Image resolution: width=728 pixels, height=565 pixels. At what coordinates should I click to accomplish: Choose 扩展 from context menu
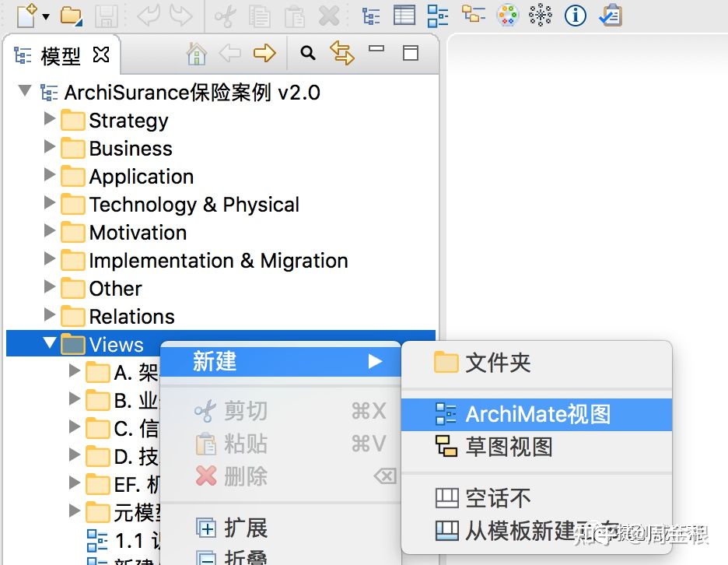tap(281, 528)
